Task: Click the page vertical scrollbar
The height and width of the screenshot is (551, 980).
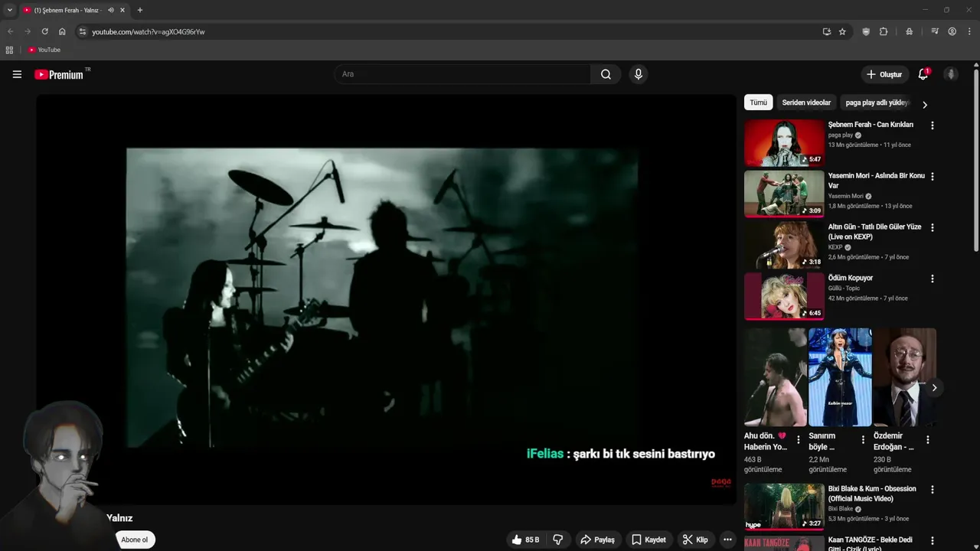Action: (x=976, y=161)
